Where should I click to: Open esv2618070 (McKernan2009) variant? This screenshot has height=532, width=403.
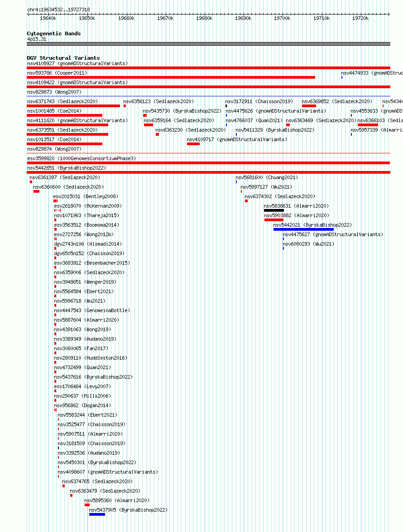click(x=88, y=206)
